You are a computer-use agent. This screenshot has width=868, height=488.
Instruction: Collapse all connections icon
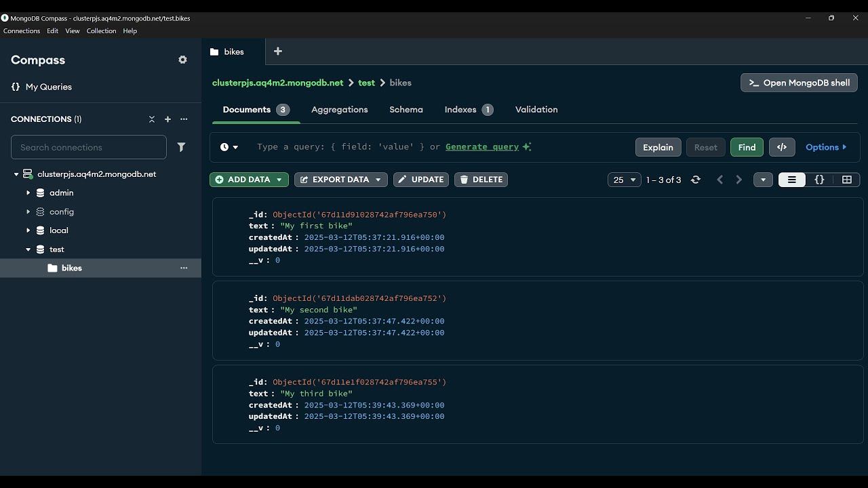click(x=152, y=119)
